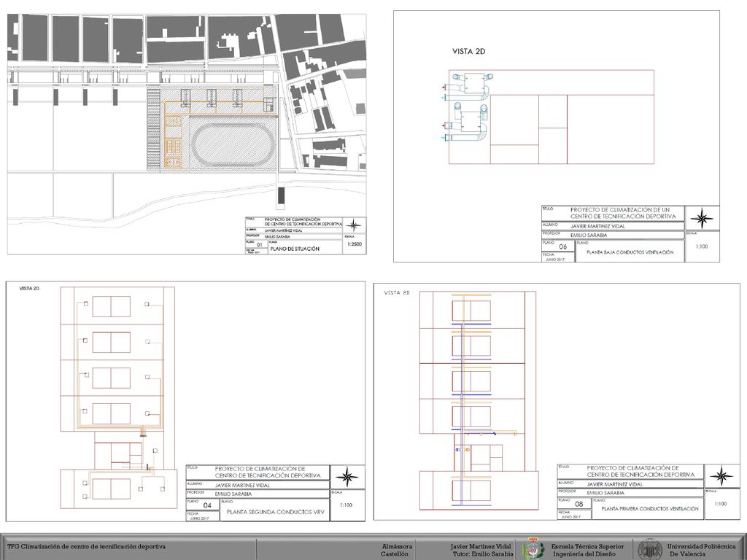Click the VISTA 2D label on plan 04
747x560 pixels.
[29, 289]
